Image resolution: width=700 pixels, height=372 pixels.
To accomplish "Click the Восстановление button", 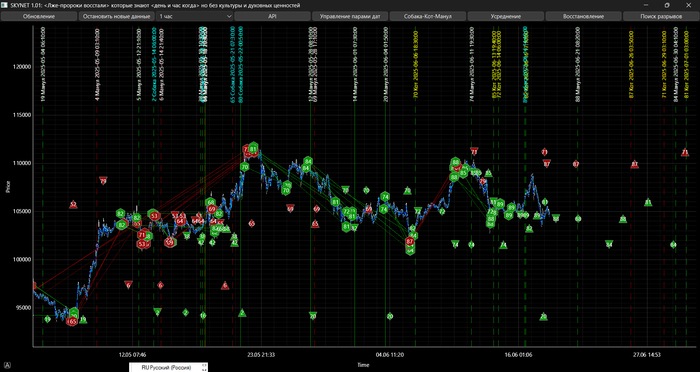I will (583, 17).
